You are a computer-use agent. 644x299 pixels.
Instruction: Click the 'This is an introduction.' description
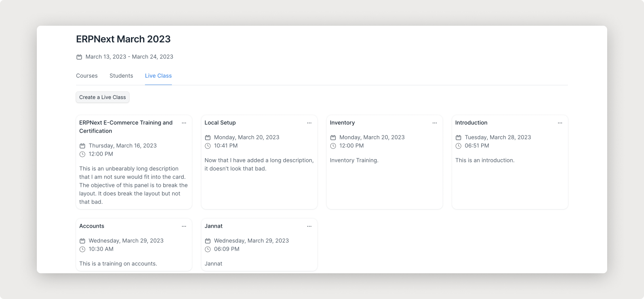tap(485, 160)
